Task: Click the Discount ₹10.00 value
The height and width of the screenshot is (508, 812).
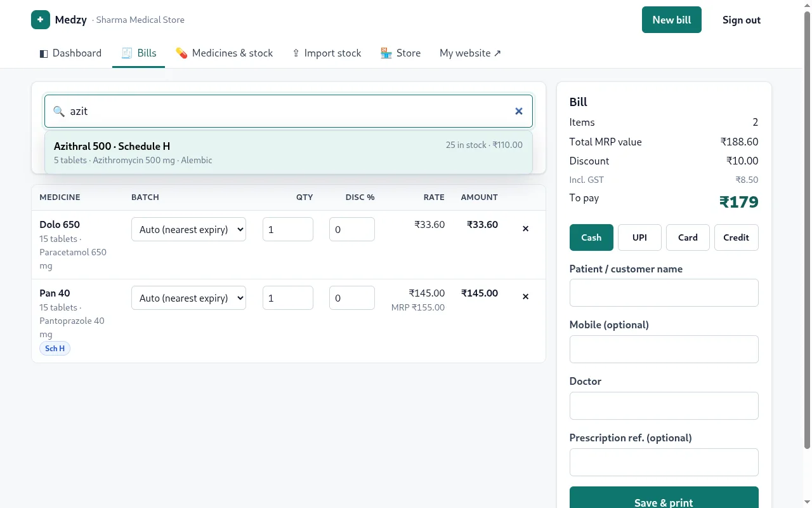Action: [x=742, y=161]
